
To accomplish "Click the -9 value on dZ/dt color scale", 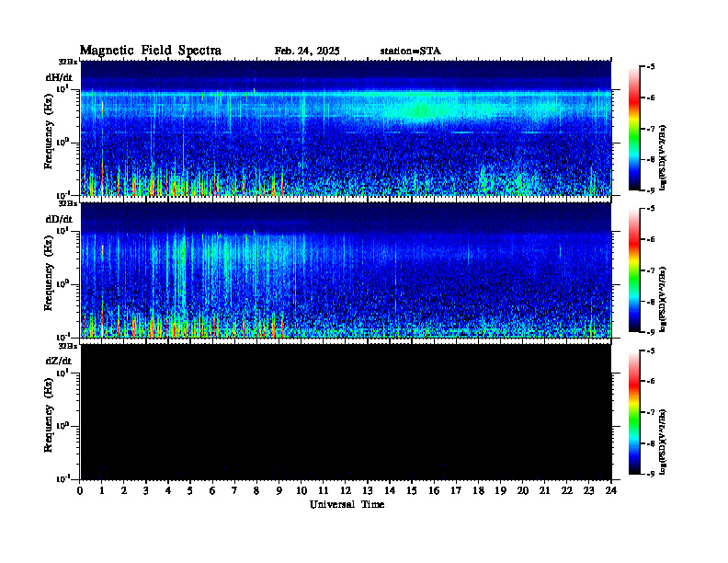I will 651,474.
